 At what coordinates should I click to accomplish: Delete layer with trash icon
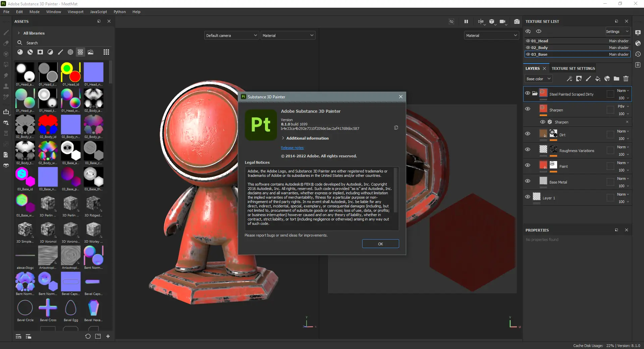[x=626, y=79]
